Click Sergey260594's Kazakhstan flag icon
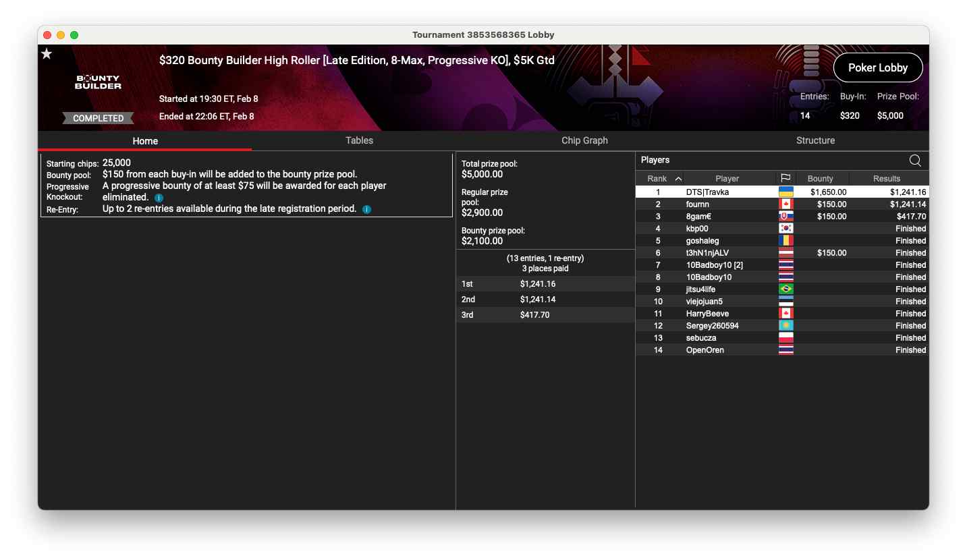967x560 pixels. pyautogui.click(x=785, y=326)
